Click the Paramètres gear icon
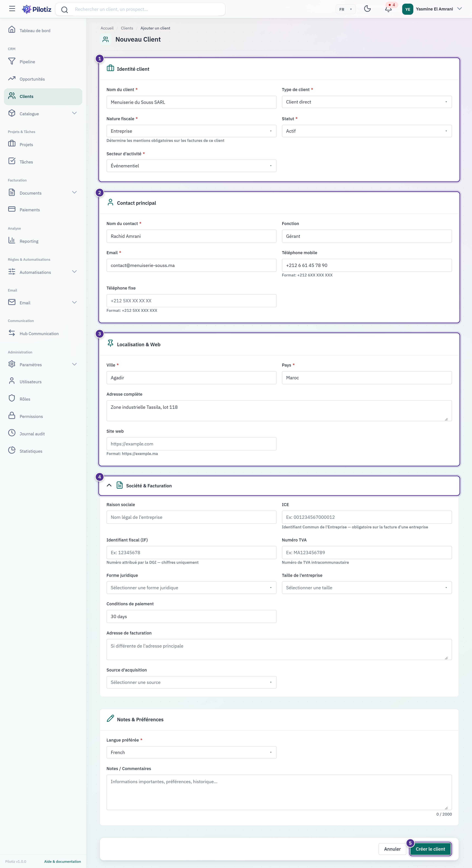Viewport: 472px width, 868px height. [x=12, y=364]
